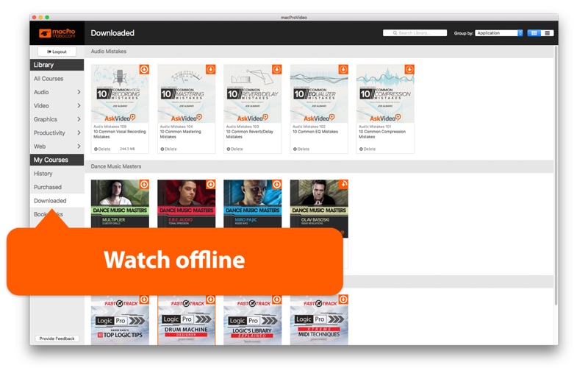This screenshot has height=368, width=588.
Task: Click the My Courses section header
Action: [57, 160]
